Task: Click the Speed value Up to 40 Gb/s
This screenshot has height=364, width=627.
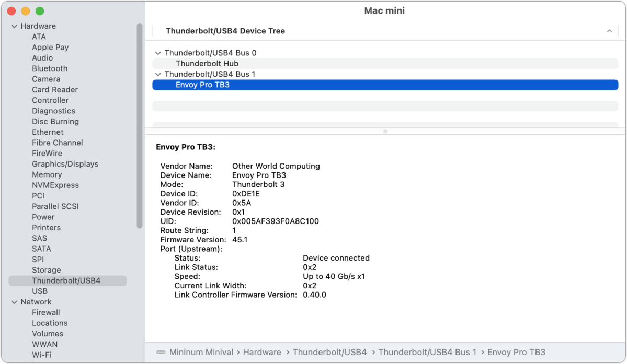Action: [334, 277]
